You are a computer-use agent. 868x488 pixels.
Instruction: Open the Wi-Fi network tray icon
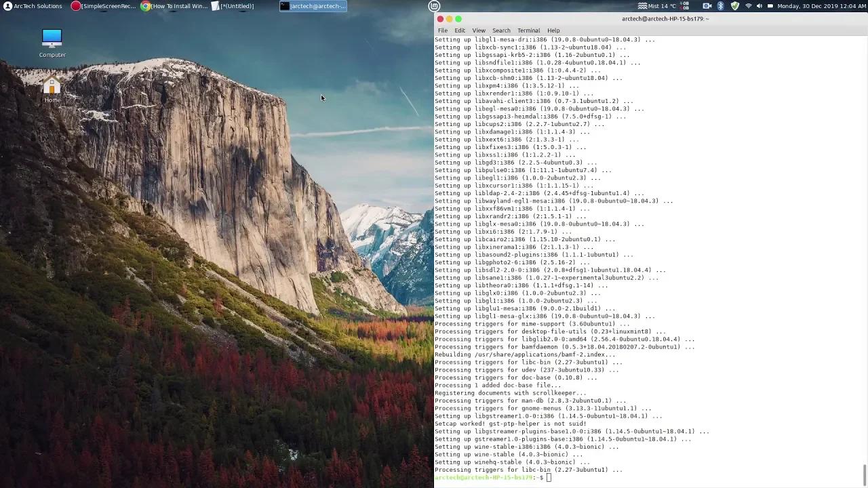tap(749, 6)
